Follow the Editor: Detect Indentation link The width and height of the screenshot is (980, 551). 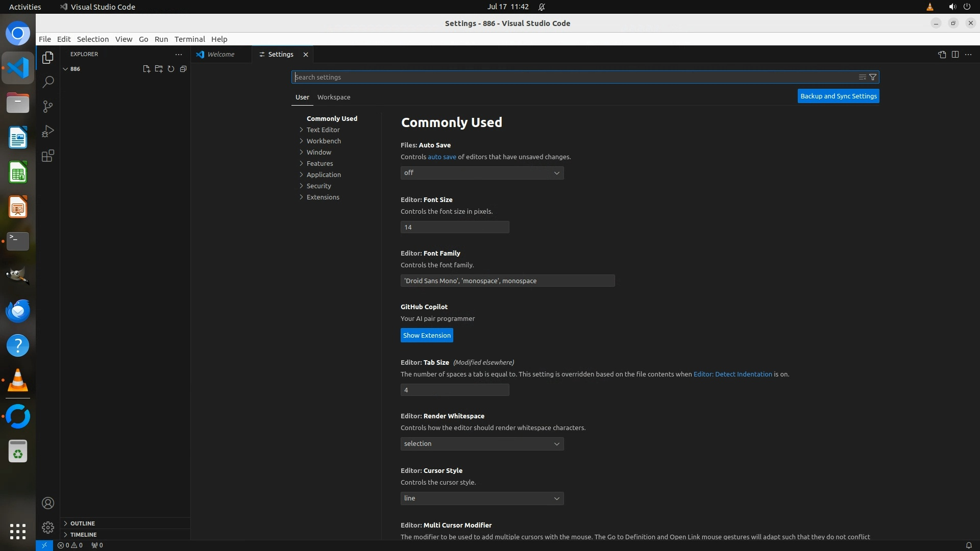pos(732,374)
